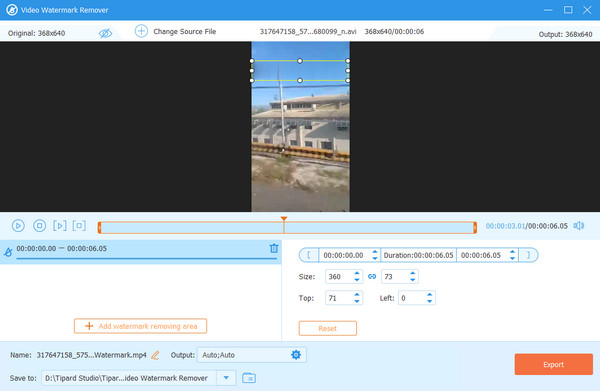Click the orange playhead marker on timeline
Screen dimensions: 600x391
pos(284,219)
